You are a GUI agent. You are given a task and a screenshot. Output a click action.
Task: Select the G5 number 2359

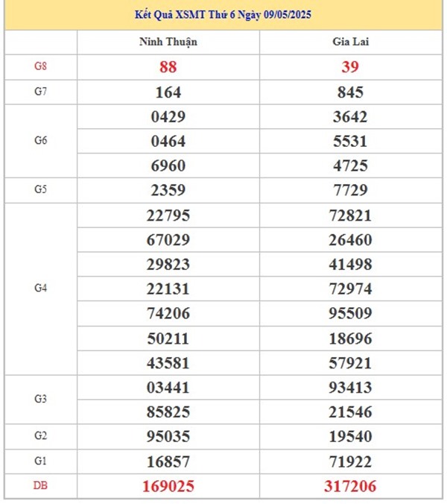coord(168,190)
